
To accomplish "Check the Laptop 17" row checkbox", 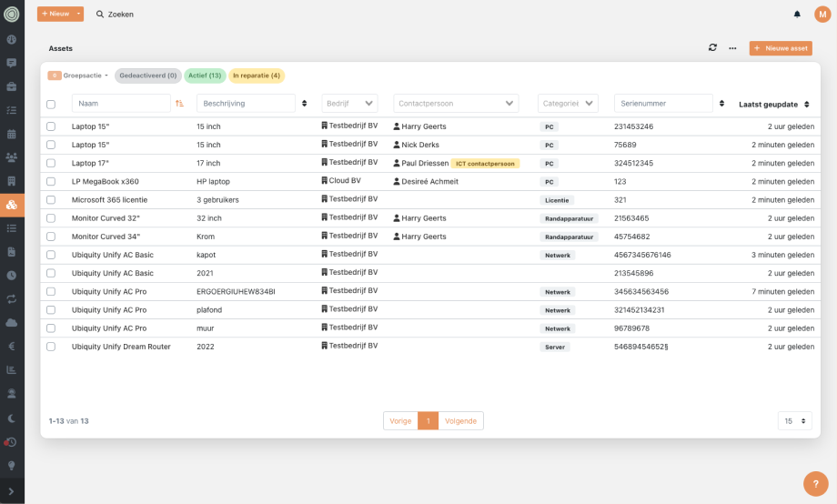I will pos(51,163).
